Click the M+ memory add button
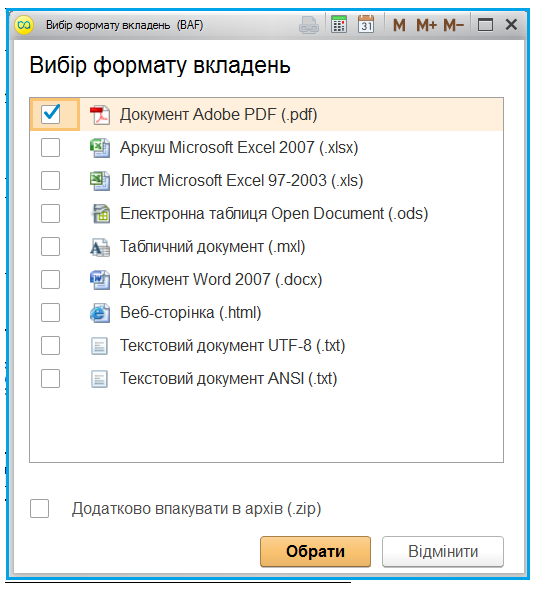537x590 pixels. [426, 26]
